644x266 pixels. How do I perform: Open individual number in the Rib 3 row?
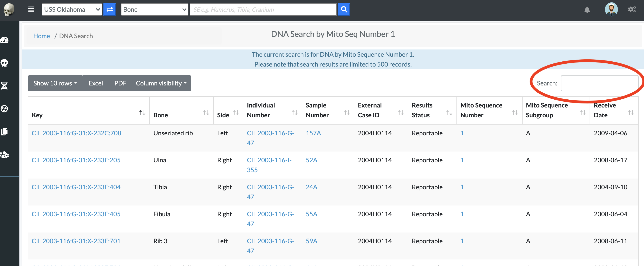tap(271, 246)
